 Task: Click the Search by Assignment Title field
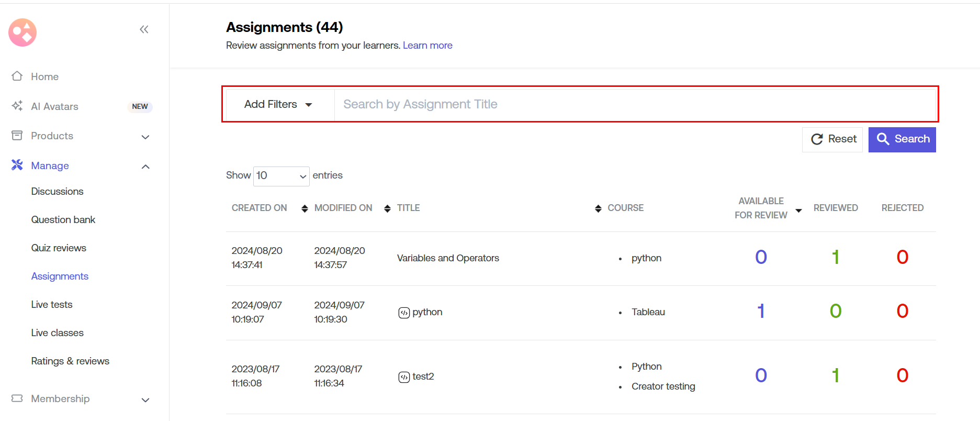coord(634,104)
